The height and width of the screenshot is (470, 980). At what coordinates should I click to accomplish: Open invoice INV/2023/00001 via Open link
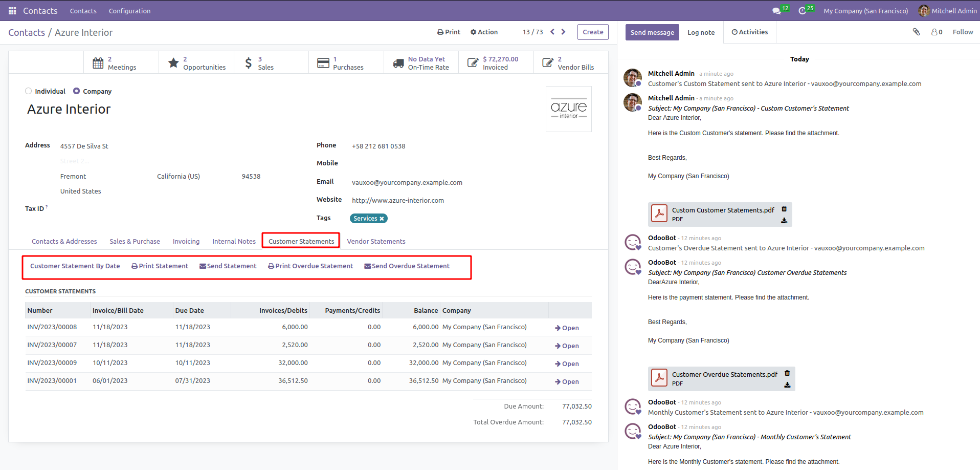[567, 381]
